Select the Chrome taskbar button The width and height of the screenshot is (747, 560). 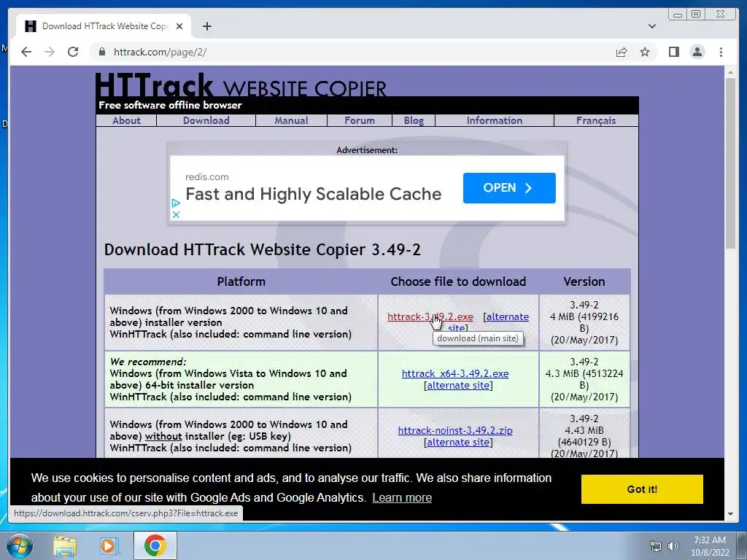click(x=155, y=545)
